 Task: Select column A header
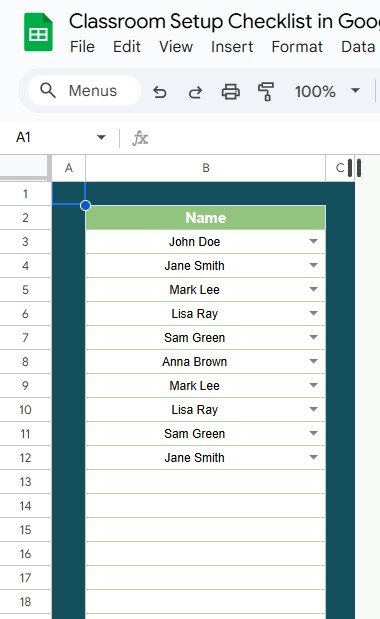69,168
